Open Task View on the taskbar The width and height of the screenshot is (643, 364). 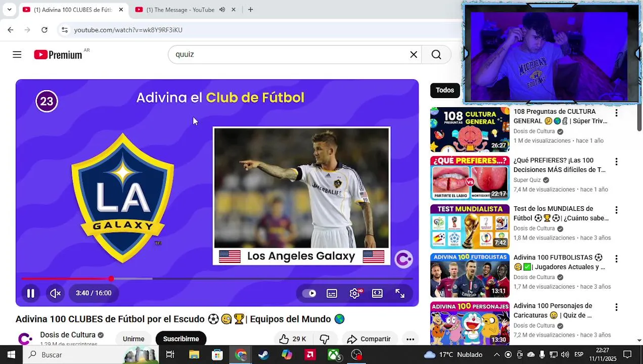[x=170, y=355]
